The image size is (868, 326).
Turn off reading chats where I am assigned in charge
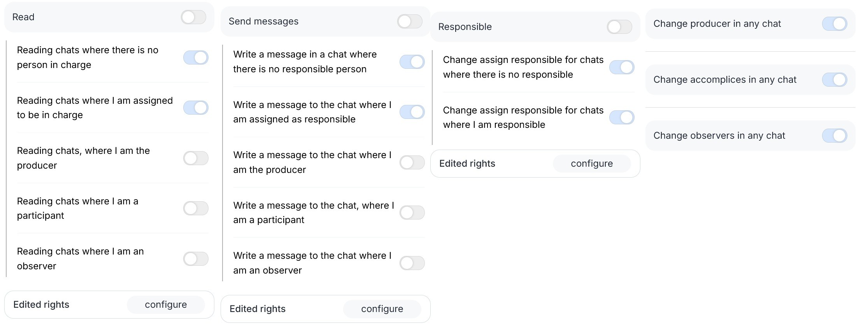(x=196, y=108)
